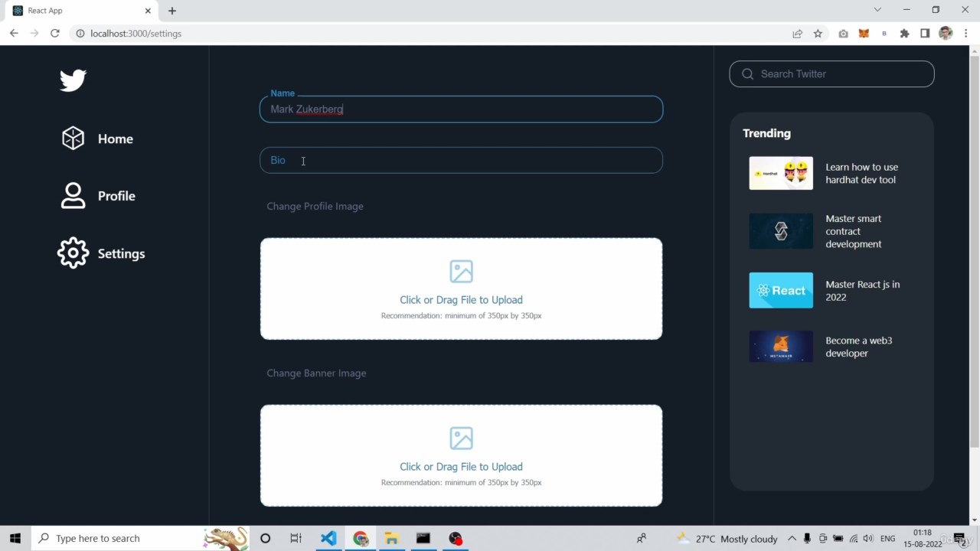Open the MetaMask fox extension

(864, 34)
